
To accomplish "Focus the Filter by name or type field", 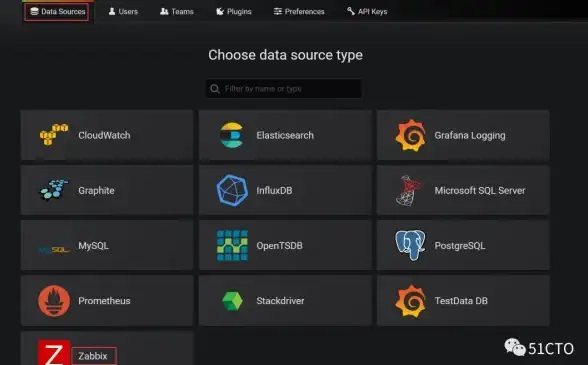I will pyautogui.click(x=284, y=89).
